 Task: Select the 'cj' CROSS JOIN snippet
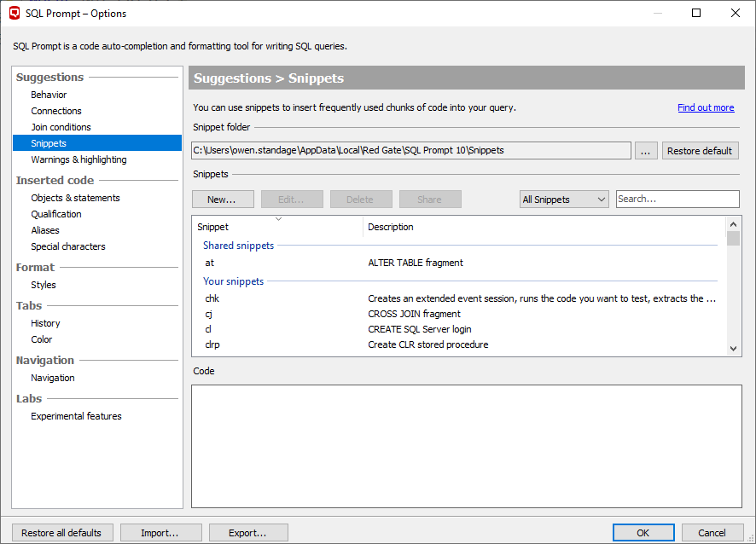(459, 314)
